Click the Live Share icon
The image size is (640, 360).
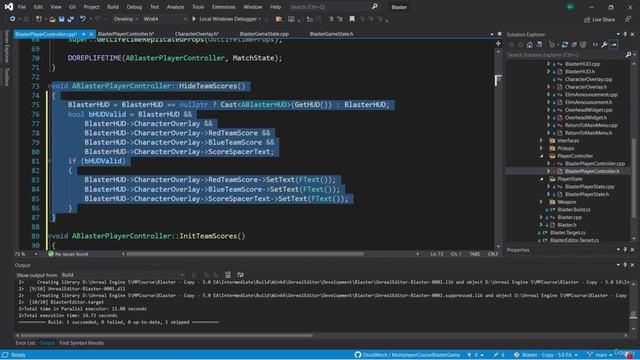coord(587,20)
